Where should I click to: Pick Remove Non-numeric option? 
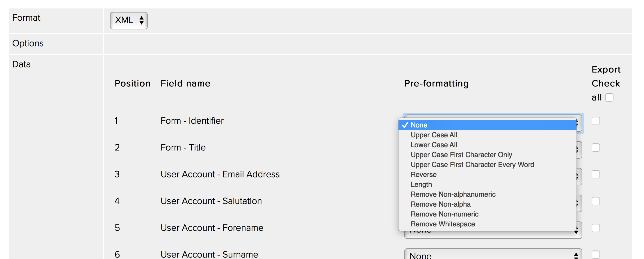(x=444, y=214)
